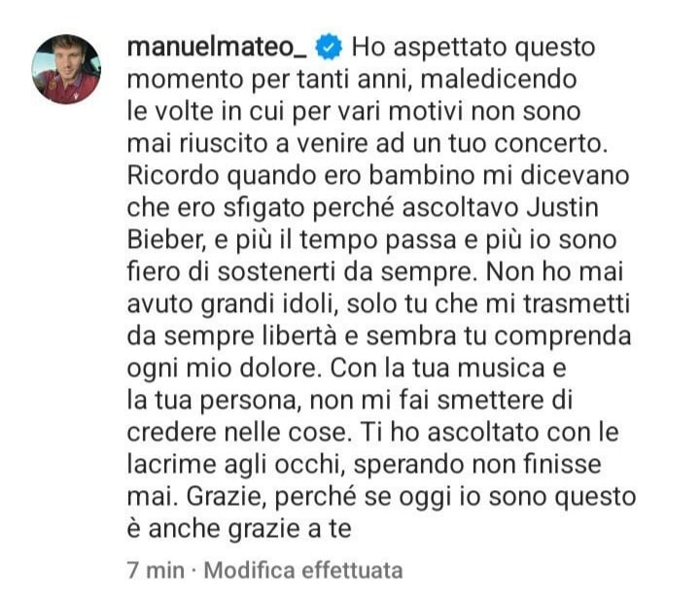Click the blue verified badge icon
Screen dimensions: 700x600
329,48
